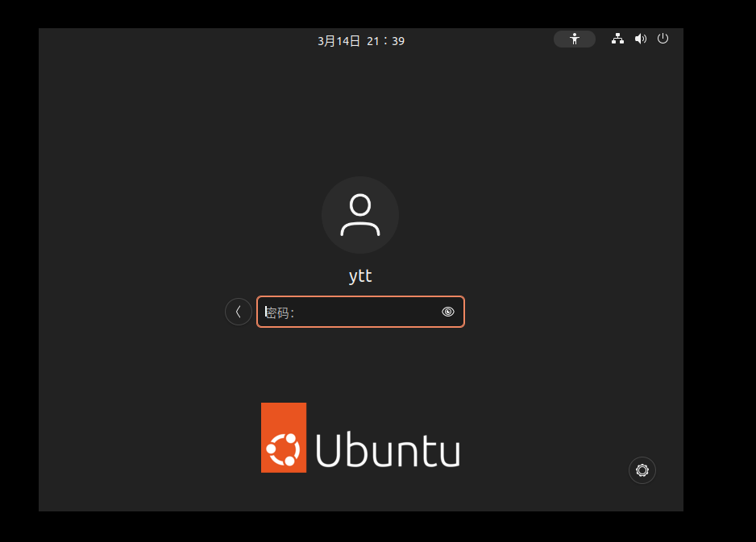Open session options gear button
756x542 pixels.
click(642, 470)
